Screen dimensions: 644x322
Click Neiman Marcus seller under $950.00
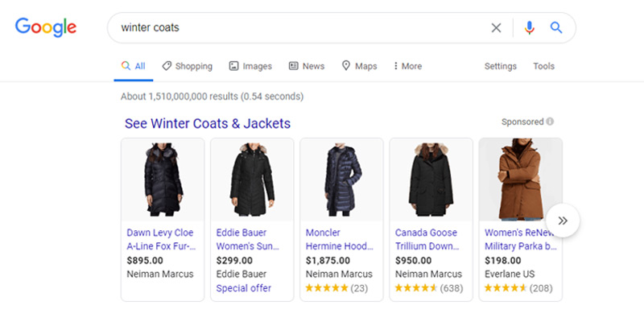[428, 274]
